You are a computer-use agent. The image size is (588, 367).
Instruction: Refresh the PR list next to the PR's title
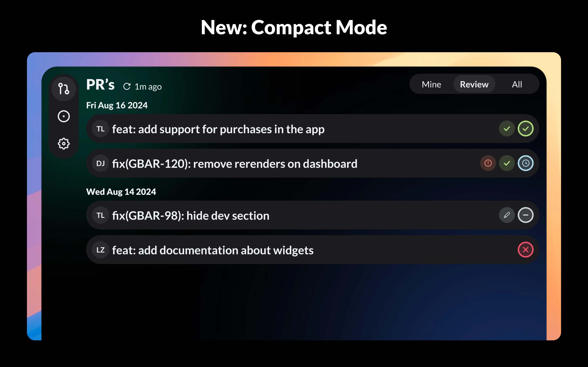(127, 86)
